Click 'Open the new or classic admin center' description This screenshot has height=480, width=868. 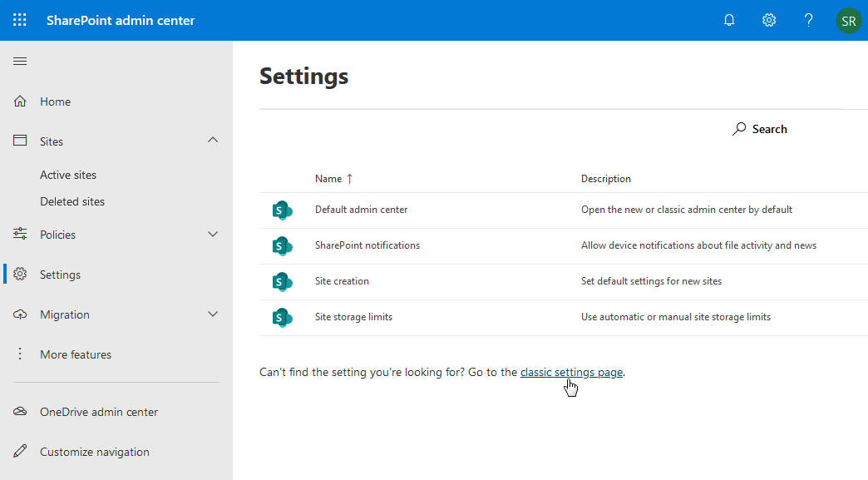(x=687, y=210)
